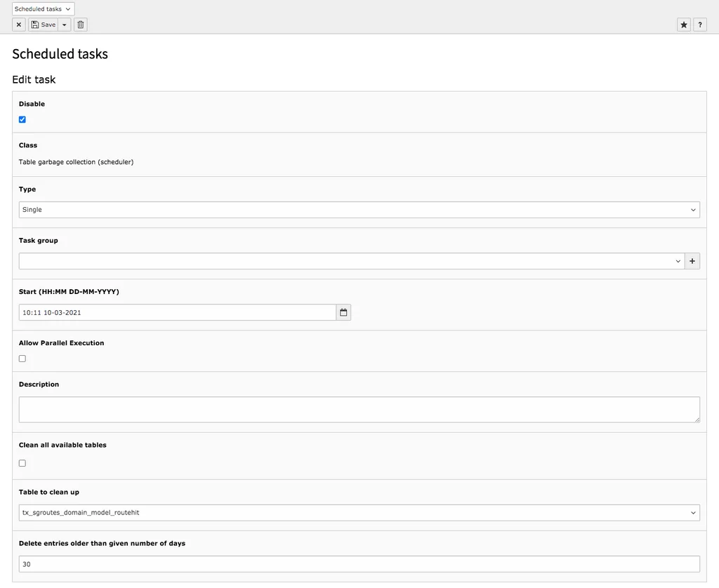719x588 pixels.
Task: Select the tx_sgroutes_domain_model_routehit value
Action: pyautogui.click(x=359, y=512)
